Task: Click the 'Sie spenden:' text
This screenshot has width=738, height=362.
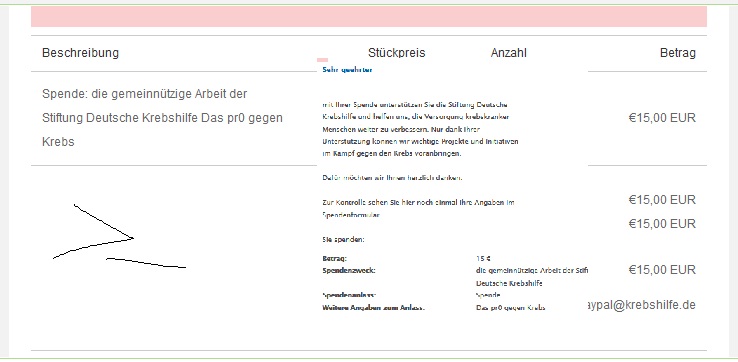Action: tap(343, 240)
